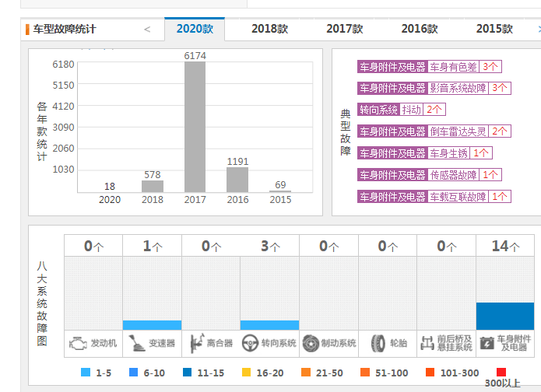Click the 18 value above 2020
The width and height of the screenshot is (541, 392).
(x=110, y=187)
